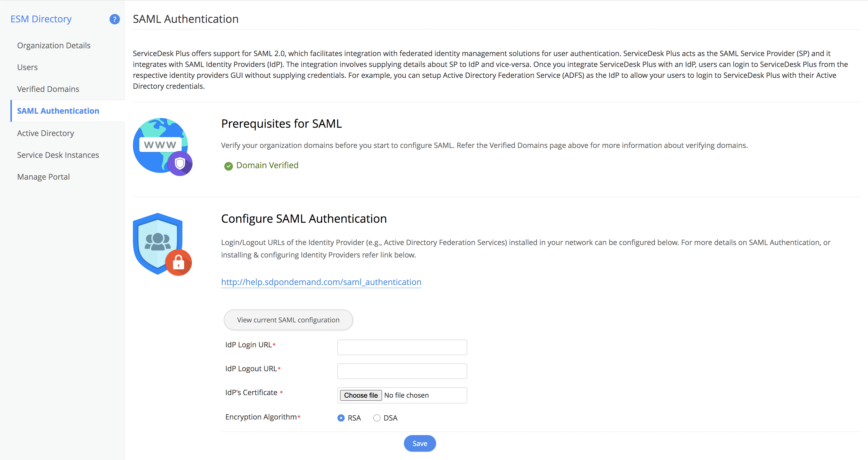Click the 'IdP Login URL' label

[248, 345]
